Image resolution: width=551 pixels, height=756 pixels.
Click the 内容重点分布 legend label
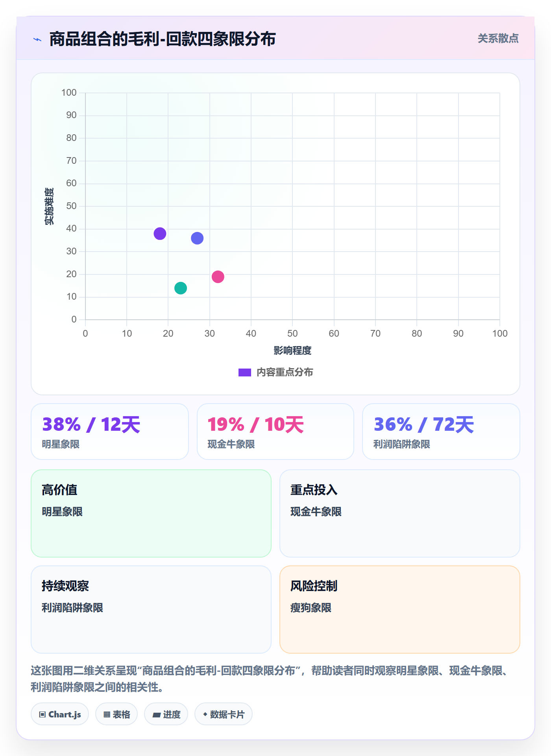tap(285, 372)
